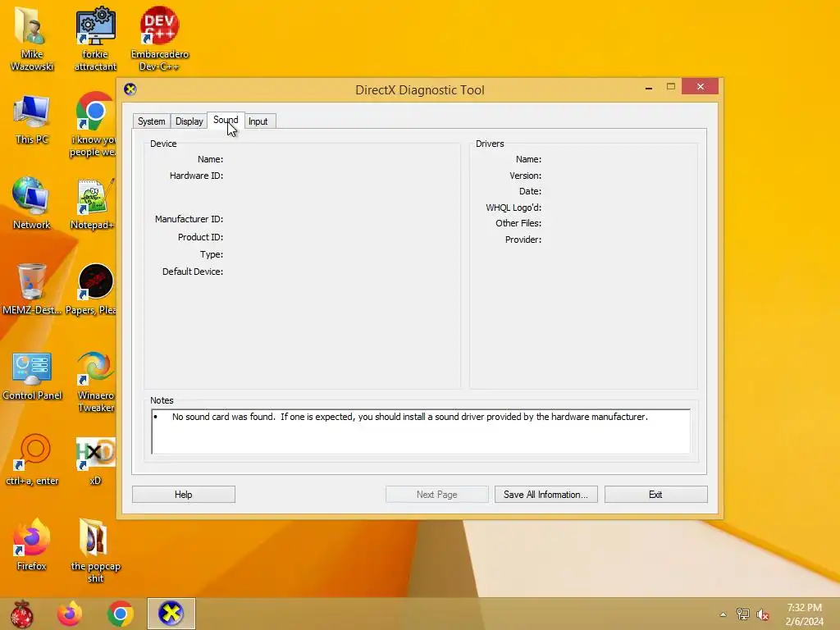Click the 'Hardware ID:' label
The height and width of the screenshot is (630, 840).
tap(196, 176)
